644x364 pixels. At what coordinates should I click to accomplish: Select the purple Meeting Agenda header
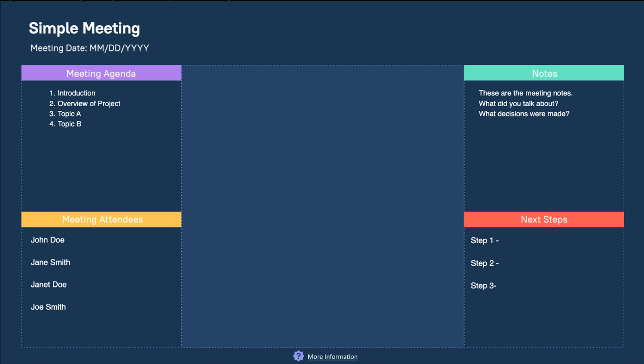click(x=101, y=73)
